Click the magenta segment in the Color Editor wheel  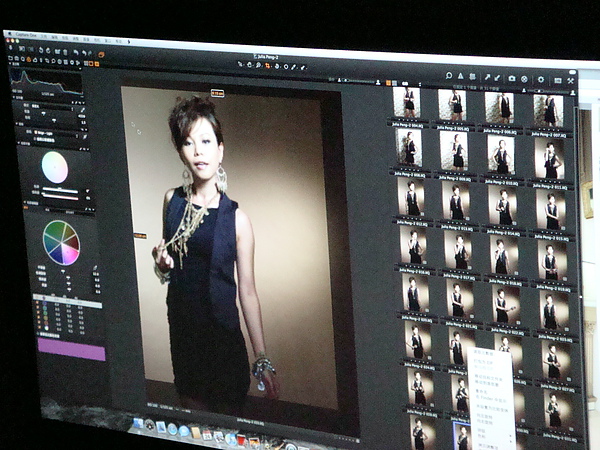pyautogui.click(x=71, y=253)
